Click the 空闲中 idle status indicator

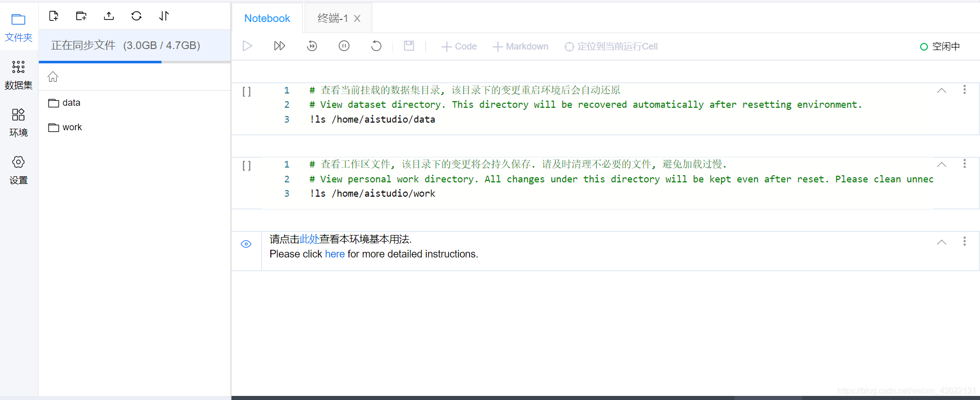pyautogui.click(x=940, y=46)
